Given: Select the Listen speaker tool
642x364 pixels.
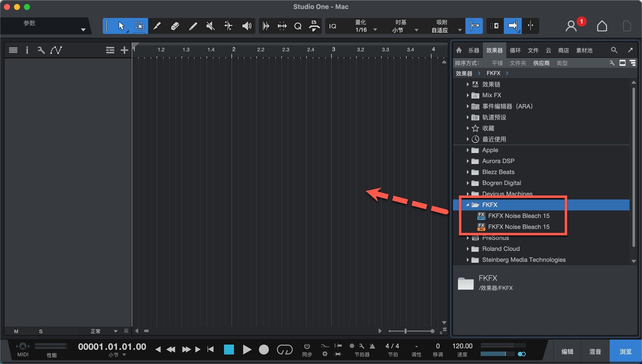Looking at the screenshot, I should 246,26.
